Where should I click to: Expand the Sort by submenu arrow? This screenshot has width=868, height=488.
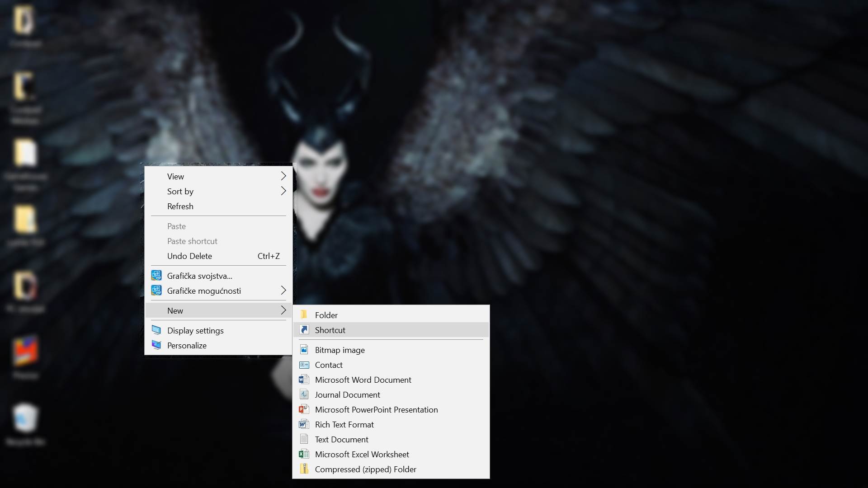pos(283,191)
